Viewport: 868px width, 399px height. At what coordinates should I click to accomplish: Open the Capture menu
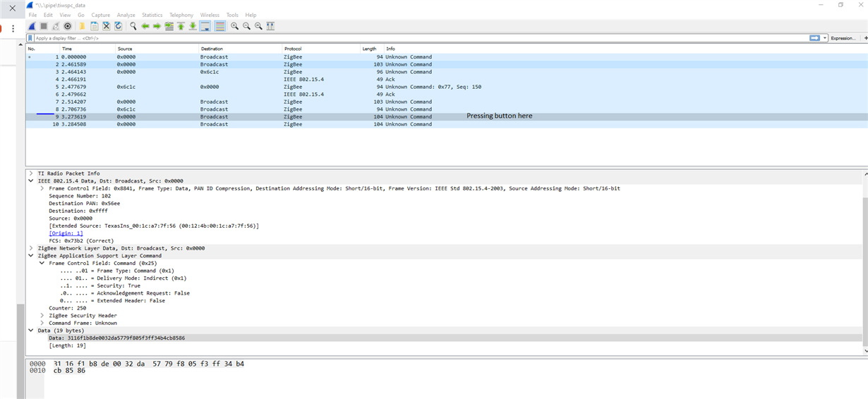coord(100,15)
